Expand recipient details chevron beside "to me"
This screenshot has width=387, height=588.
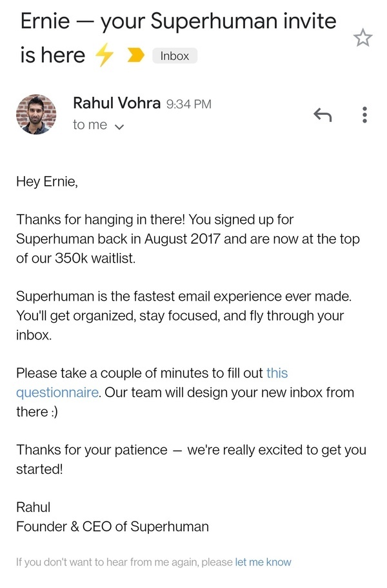[119, 127]
